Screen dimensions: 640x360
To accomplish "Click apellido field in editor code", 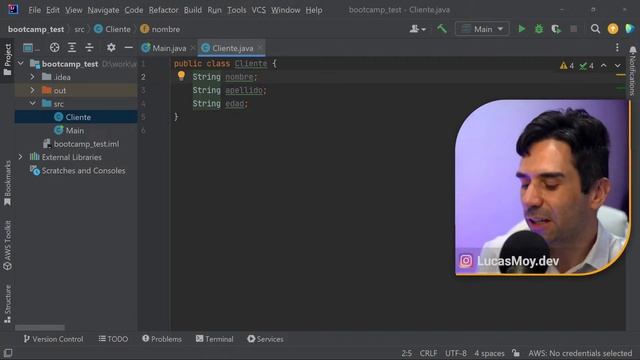I will [244, 90].
